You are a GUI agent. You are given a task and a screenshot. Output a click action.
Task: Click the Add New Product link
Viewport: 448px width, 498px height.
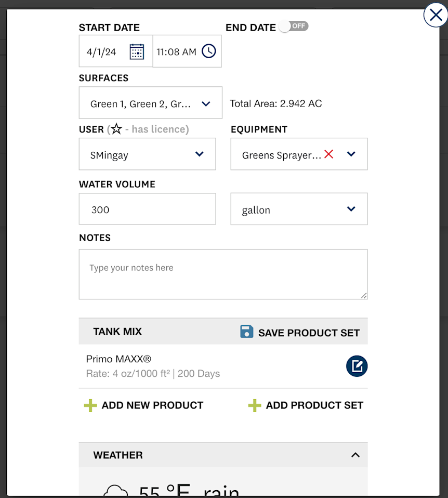[152, 405]
